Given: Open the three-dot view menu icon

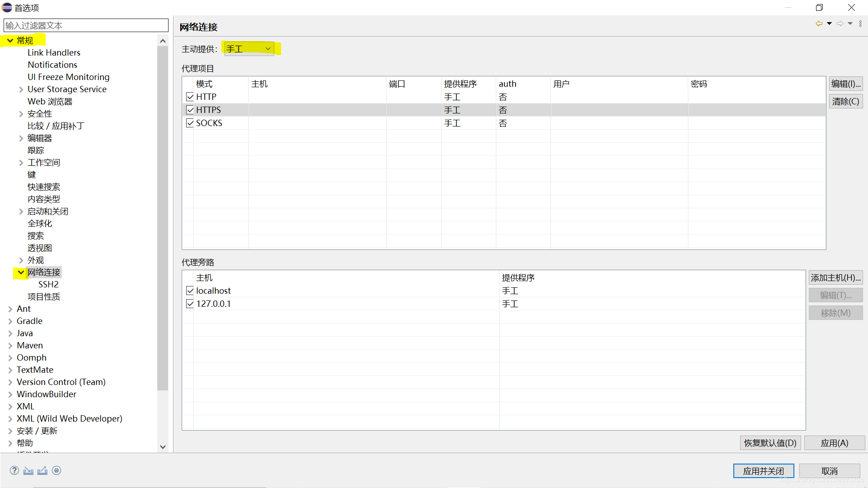Looking at the screenshot, I should (x=860, y=23).
